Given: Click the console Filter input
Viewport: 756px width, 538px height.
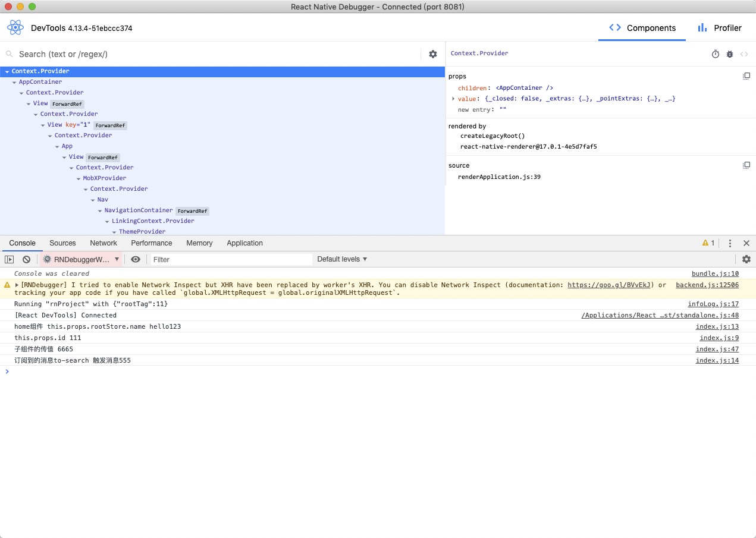Looking at the screenshot, I should [231, 259].
